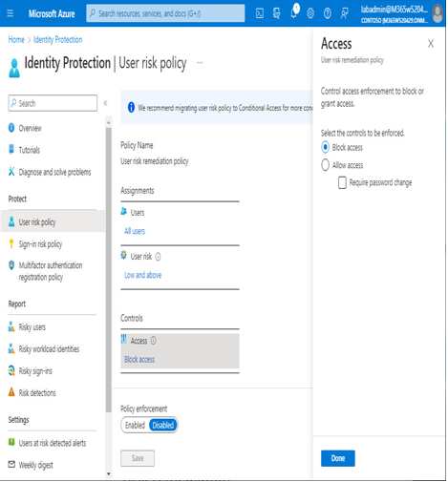Image resolution: width=448 pixels, height=482 pixels.
Task: Click the Identity Protection breadcrumb link
Action: 58,39
